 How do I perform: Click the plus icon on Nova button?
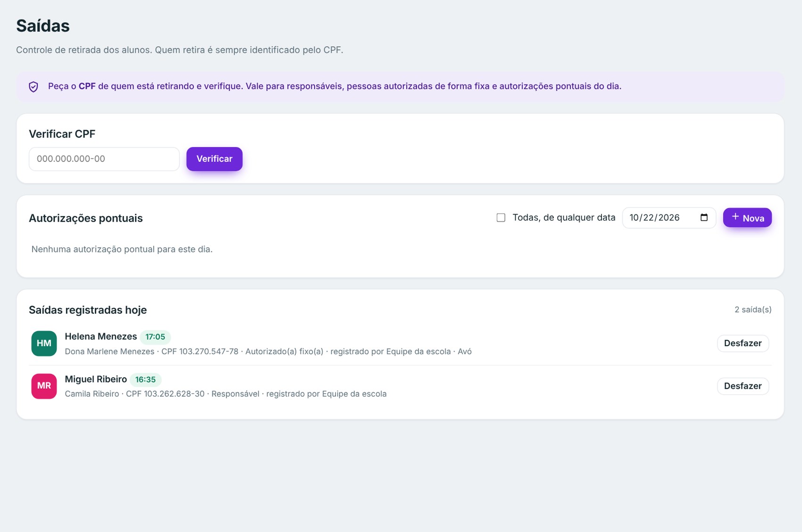[735, 216]
